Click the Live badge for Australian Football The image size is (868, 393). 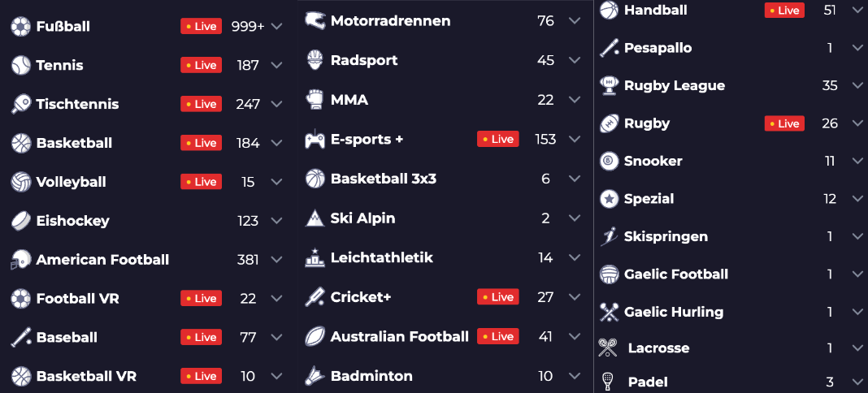tap(497, 336)
